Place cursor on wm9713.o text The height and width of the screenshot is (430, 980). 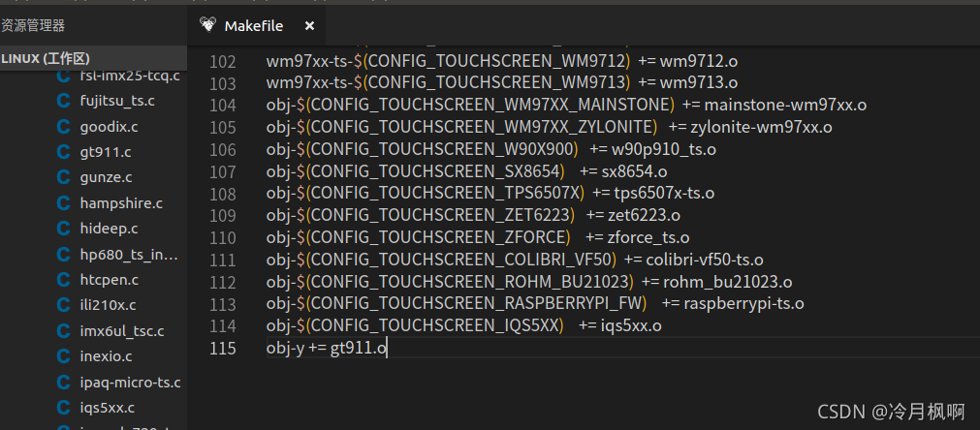coord(699,82)
